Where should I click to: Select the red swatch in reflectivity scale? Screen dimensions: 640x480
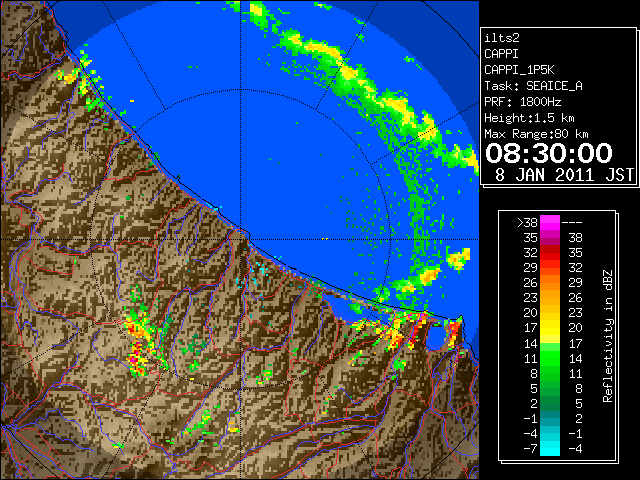coord(550,253)
